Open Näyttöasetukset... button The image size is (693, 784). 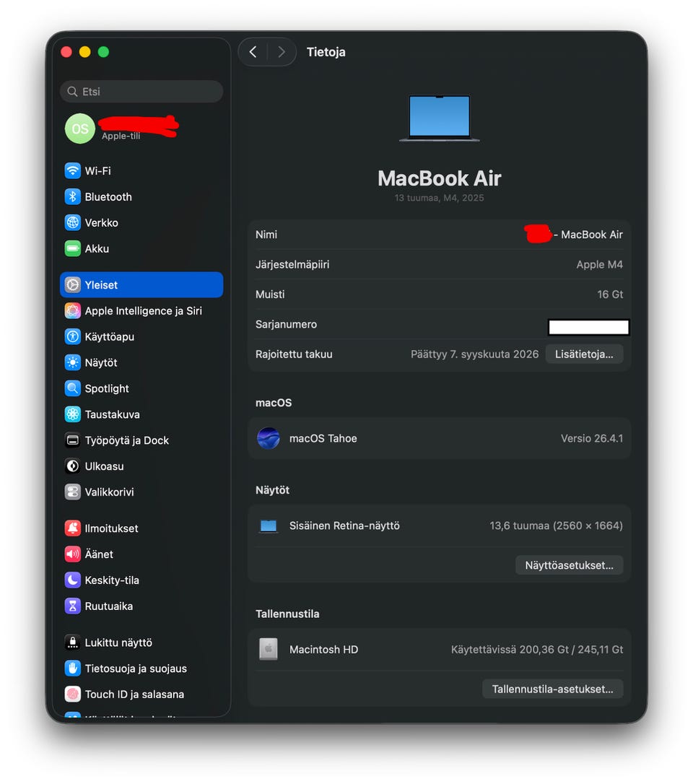click(569, 565)
